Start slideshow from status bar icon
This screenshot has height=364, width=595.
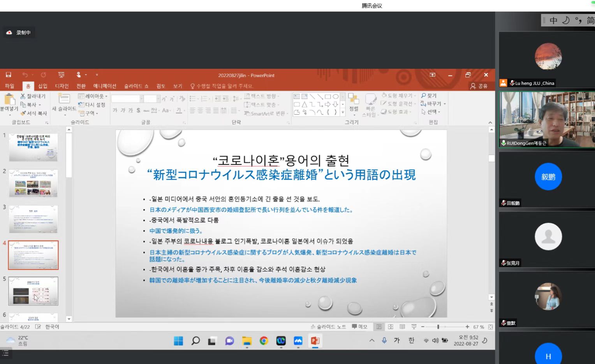(x=414, y=327)
